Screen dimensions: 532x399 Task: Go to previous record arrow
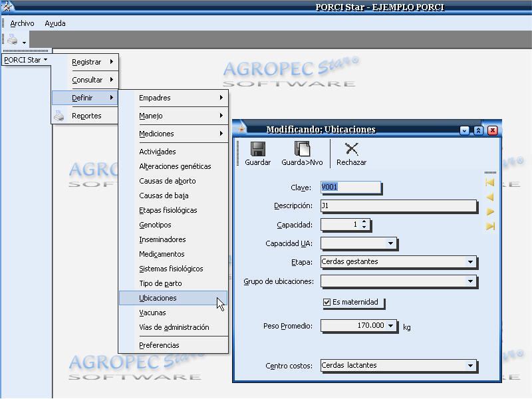490,197
